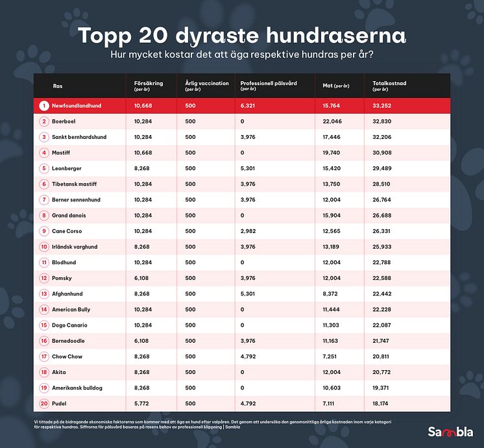Click the Sambla logo in the corner
Image resolution: width=484 pixels, height=448 pixels.
point(450,432)
